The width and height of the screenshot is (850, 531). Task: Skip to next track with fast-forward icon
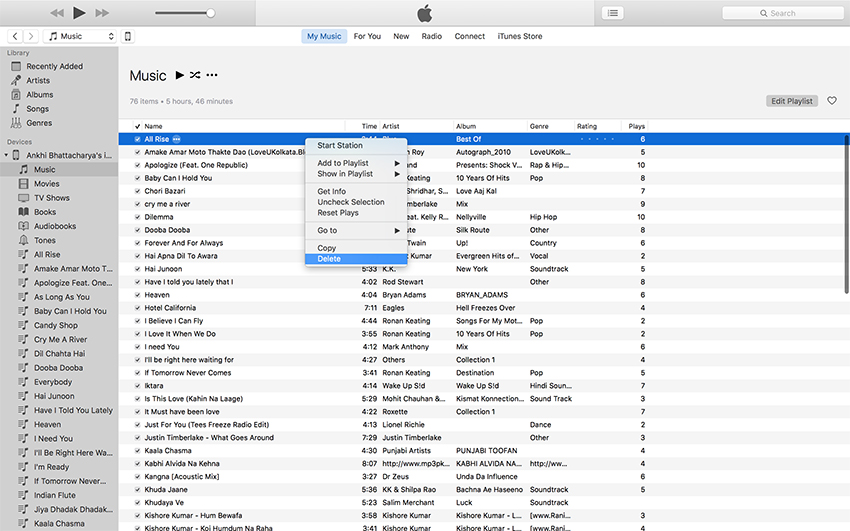(106, 13)
